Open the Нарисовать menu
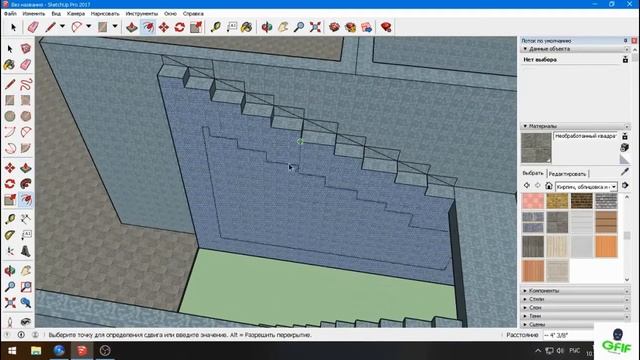This screenshot has height=360, width=640. (x=105, y=13)
